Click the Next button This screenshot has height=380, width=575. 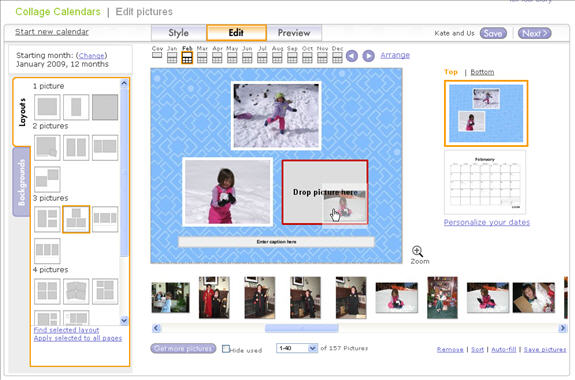535,33
